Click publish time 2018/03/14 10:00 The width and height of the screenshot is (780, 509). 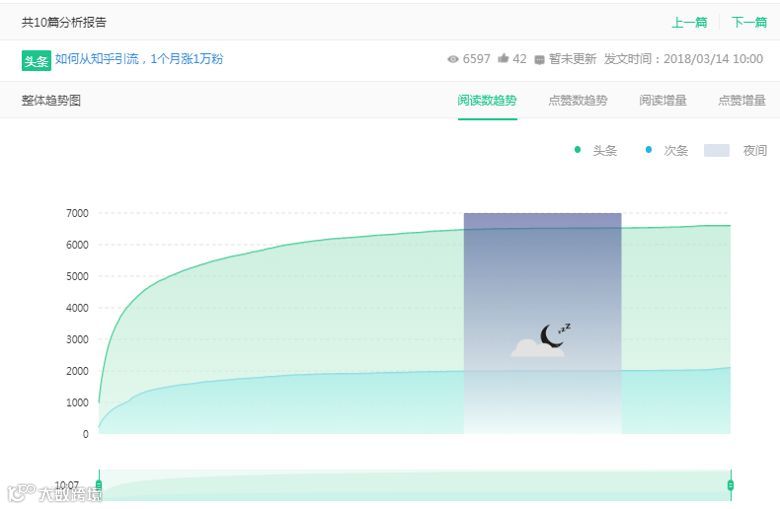pyautogui.click(x=713, y=59)
